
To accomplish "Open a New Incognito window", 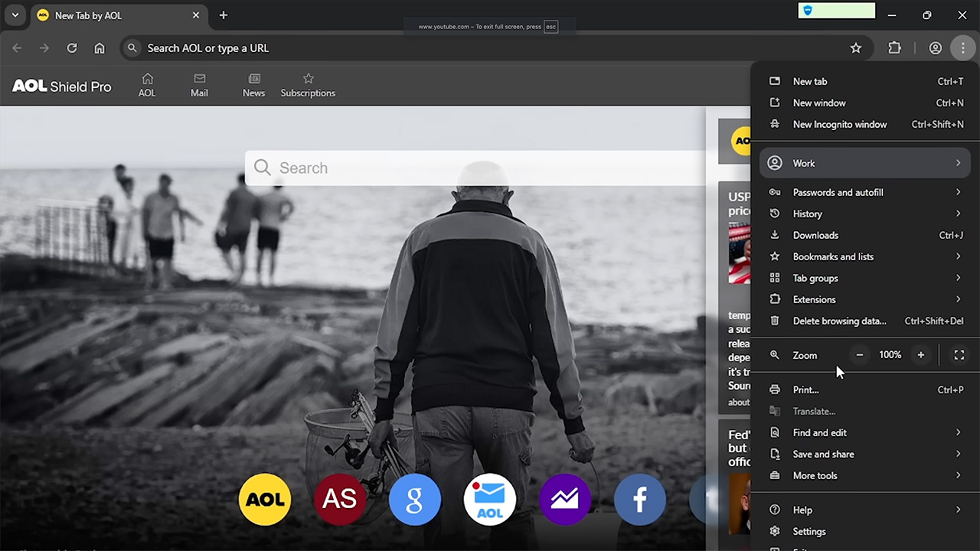I will (840, 124).
